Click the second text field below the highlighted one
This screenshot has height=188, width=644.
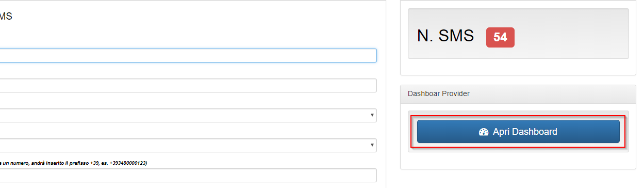tap(188, 86)
